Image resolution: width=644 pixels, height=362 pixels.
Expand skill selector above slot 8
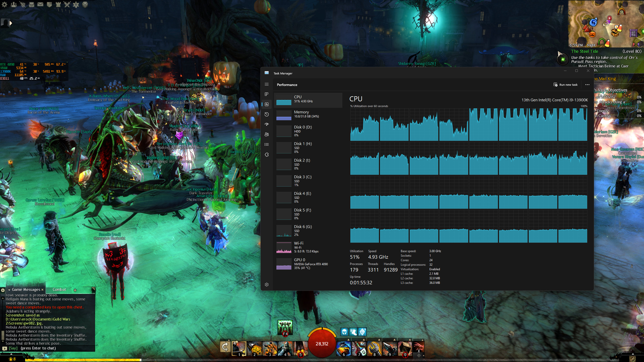pyautogui.click(x=379, y=340)
